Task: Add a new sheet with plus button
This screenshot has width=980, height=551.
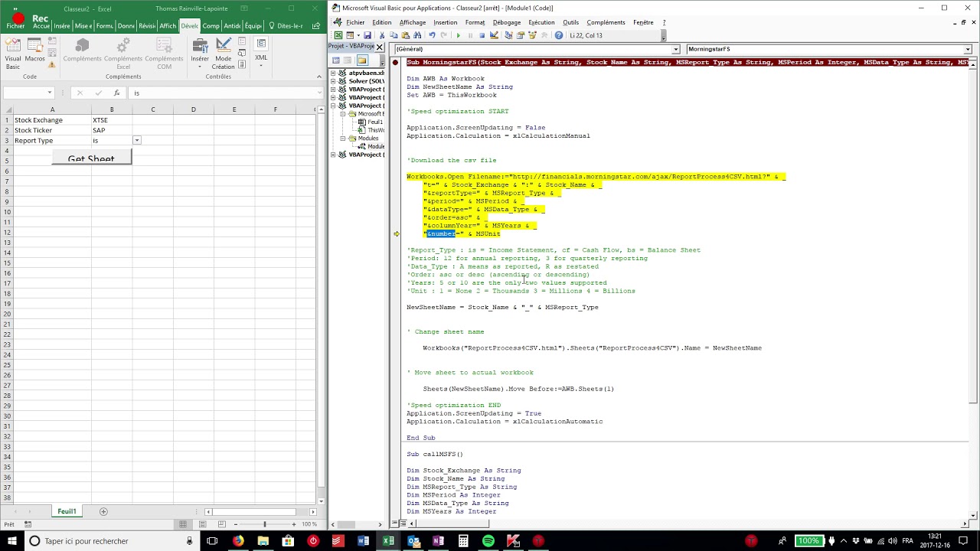Action: 103,511
